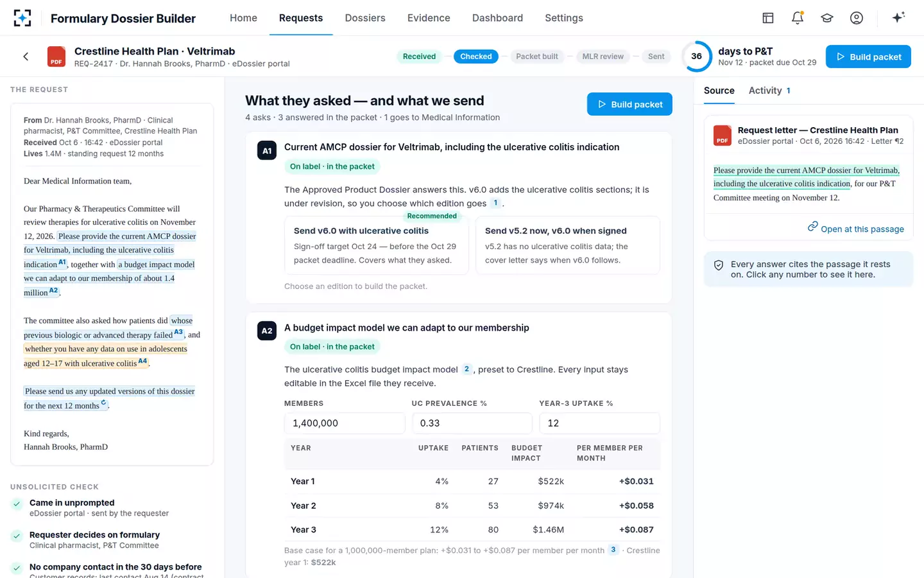
Task: Click citation number 2 in A2 answer
Action: pos(466,369)
